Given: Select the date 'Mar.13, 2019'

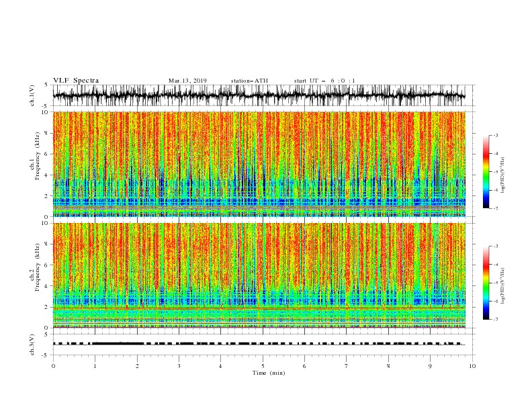Looking at the screenshot, I should coord(187,81).
